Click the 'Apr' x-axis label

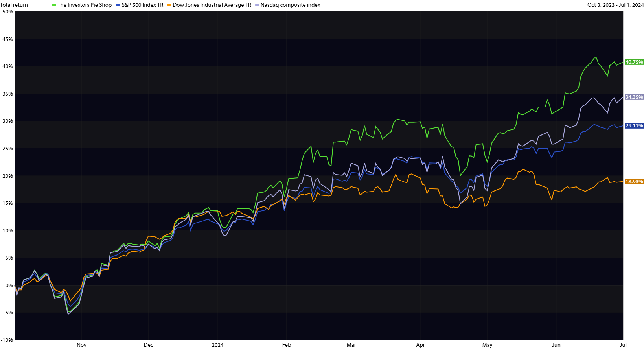tap(421, 345)
